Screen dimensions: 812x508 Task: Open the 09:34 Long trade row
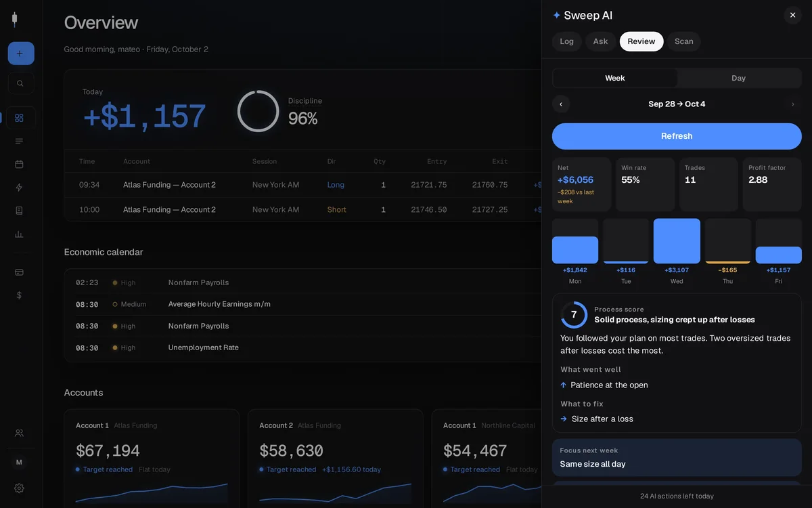[302, 185]
